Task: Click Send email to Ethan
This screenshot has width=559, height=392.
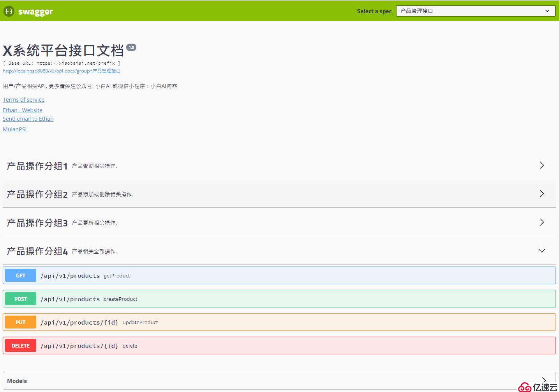Action: tap(28, 119)
